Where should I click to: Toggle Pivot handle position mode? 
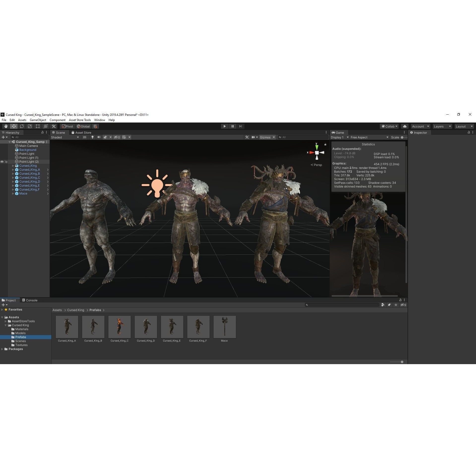(67, 126)
